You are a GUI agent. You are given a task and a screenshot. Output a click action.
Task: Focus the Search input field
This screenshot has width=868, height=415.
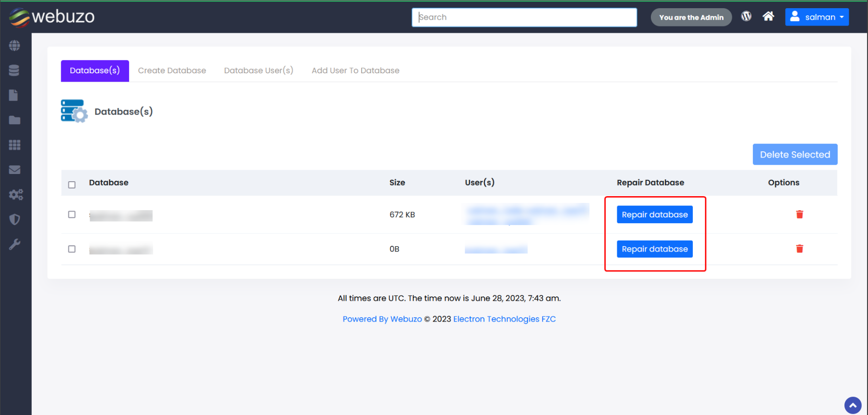pyautogui.click(x=524, y=17)
